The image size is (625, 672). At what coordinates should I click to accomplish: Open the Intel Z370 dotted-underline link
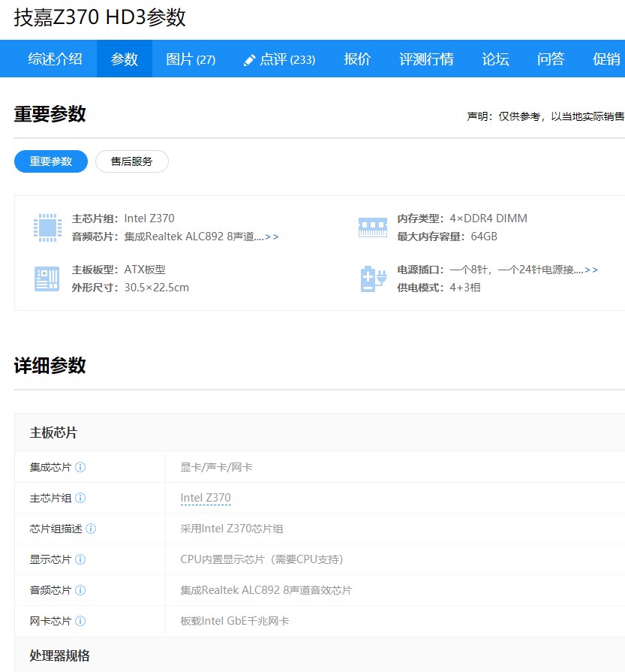coord(206,498)
